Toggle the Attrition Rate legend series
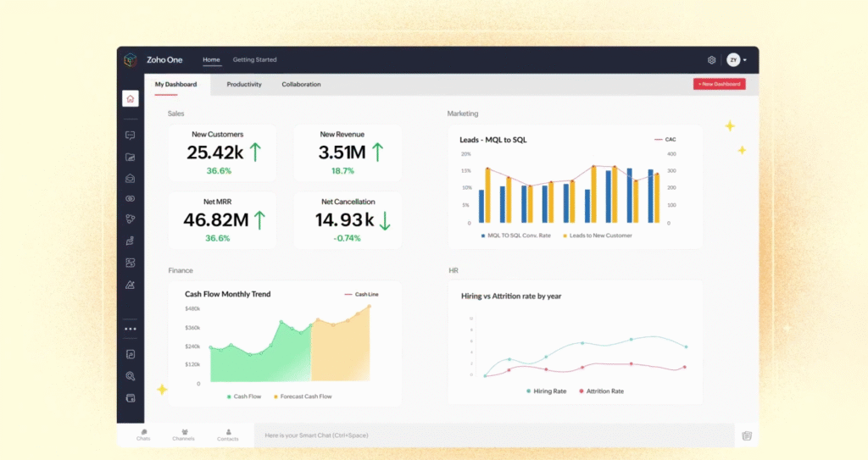Viewport: 868px width, 460px height. pyautogui.click(x=601, y=391)
